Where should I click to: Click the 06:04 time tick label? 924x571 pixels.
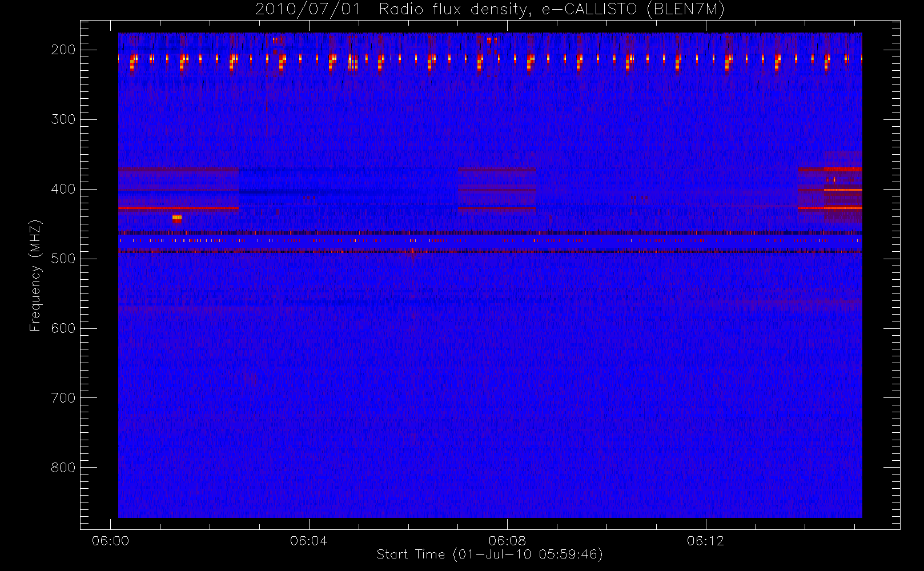point(309,541)
